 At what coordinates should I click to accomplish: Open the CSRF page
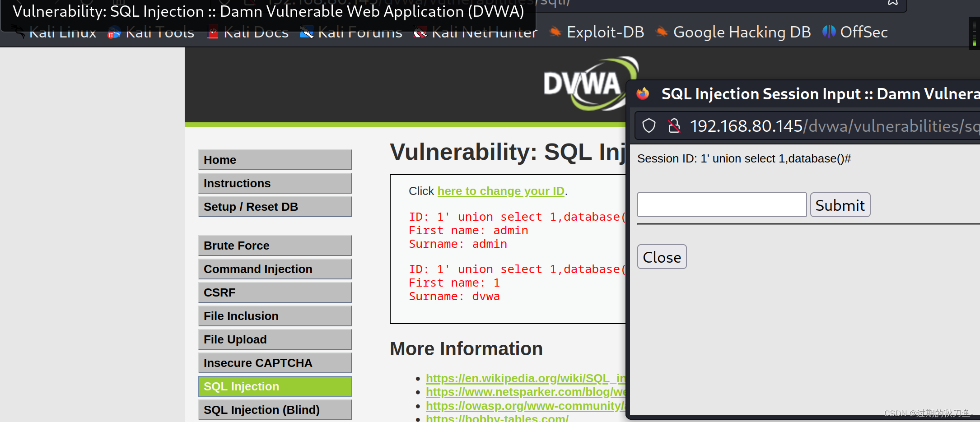point(275,292)
